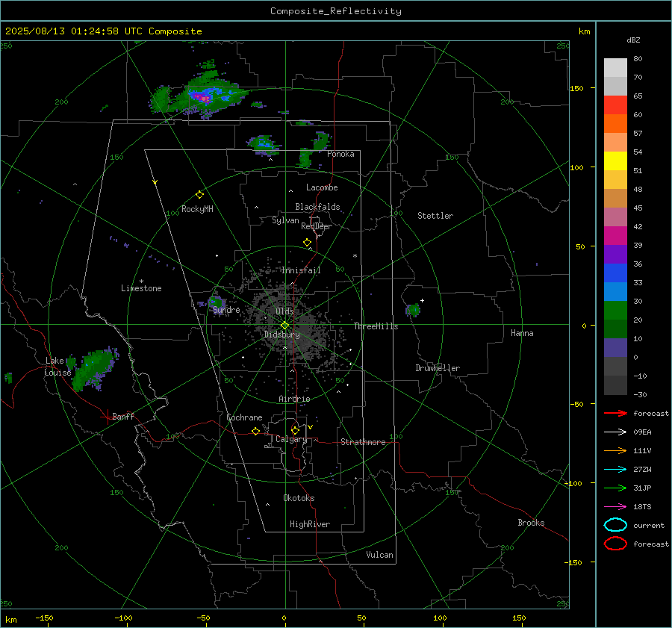Click the white 09EA arrow legend icon

(x=615, y=432)
